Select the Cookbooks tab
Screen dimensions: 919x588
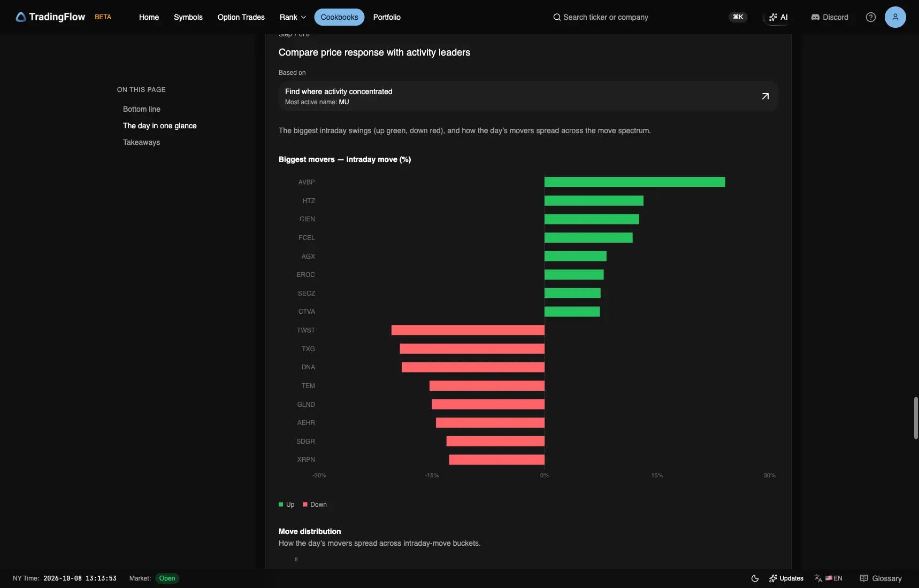click(339, 17)
